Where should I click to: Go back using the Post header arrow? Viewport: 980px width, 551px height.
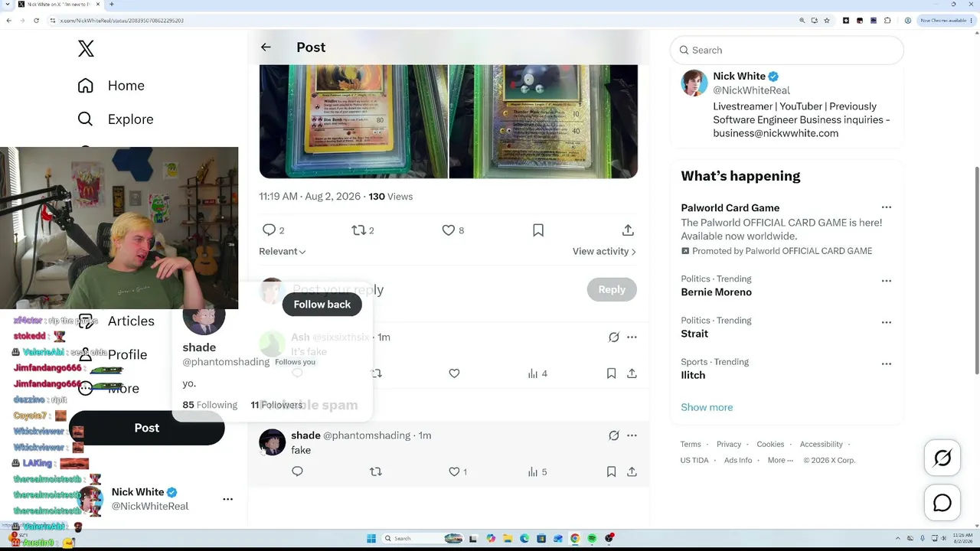click(266, 47)
